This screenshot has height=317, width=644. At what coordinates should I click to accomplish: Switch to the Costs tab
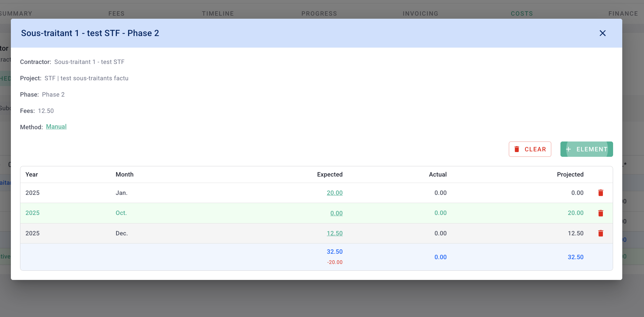[522, 14]
